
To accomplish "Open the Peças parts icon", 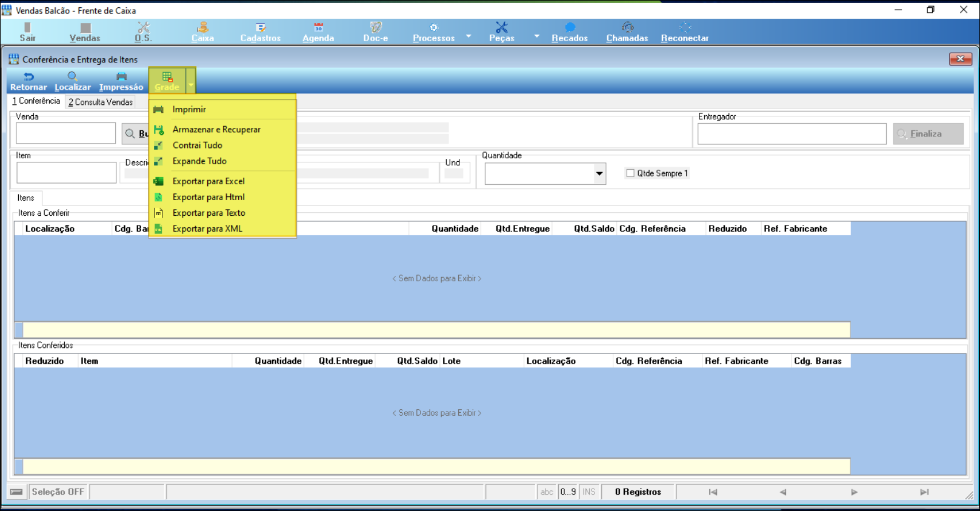I will click(502, 27).
